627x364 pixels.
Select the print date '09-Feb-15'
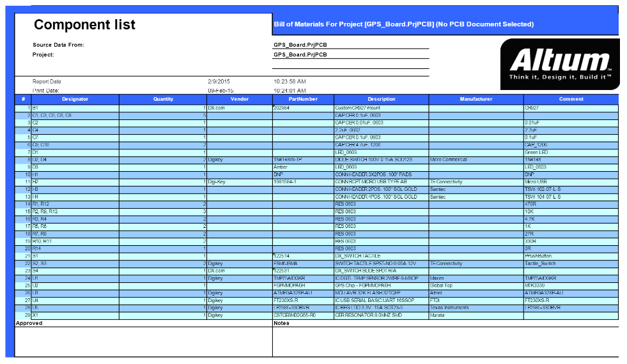pyautogui.click(x=221, y=91)
